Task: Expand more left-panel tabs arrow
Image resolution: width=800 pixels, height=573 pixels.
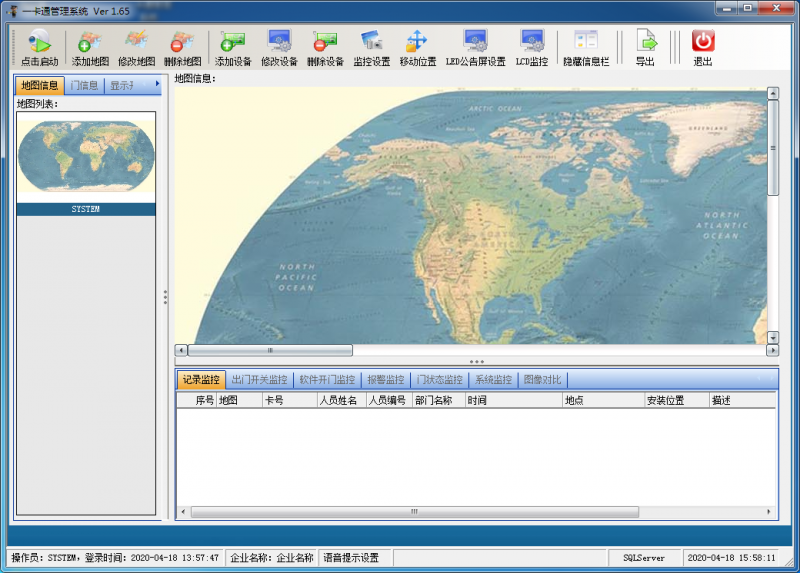Action: coord(157,84)
